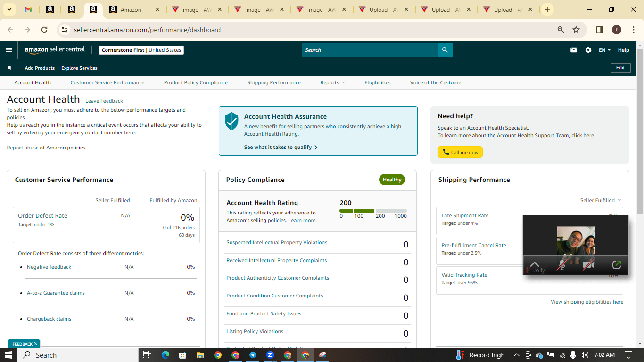Click the Account Health Rating progress bar
644x362 pixels.
click(373, 211)
